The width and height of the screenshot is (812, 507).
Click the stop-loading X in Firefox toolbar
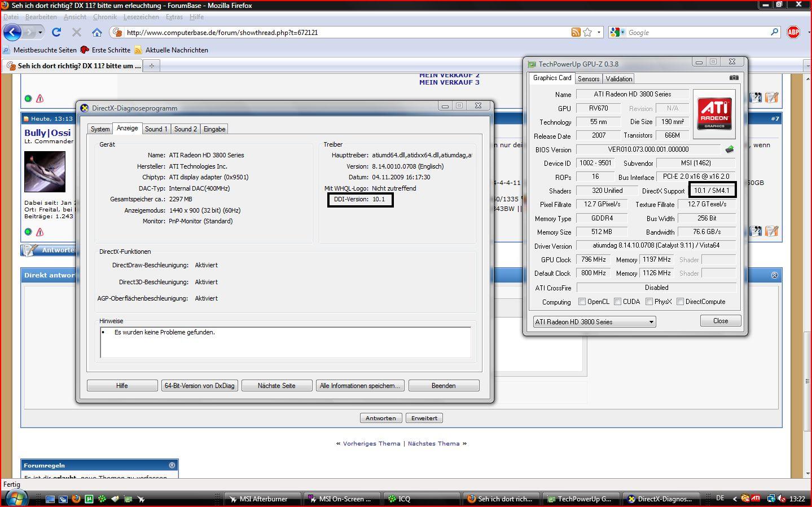pos(77,32)
